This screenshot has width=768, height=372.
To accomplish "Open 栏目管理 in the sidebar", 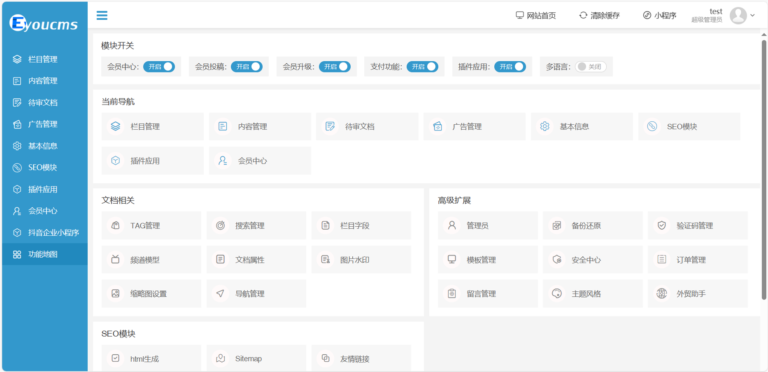I will [45, 59].
